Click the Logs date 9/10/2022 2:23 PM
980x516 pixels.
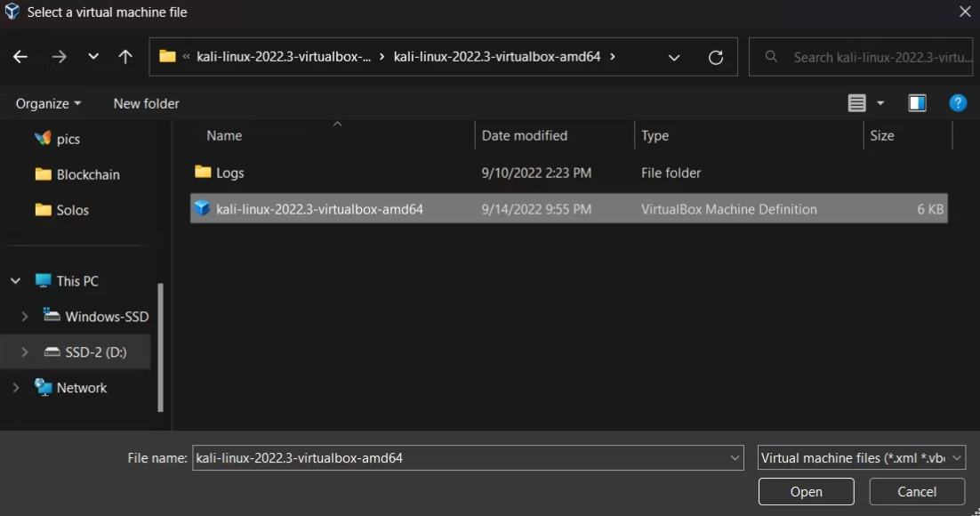(x=536, y=173)
